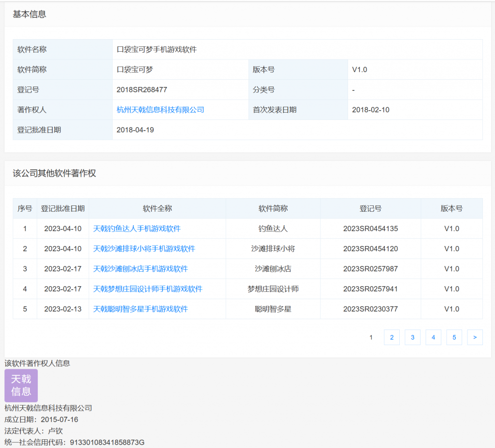
Task: Select current page number 1
Action: point(371,337)
